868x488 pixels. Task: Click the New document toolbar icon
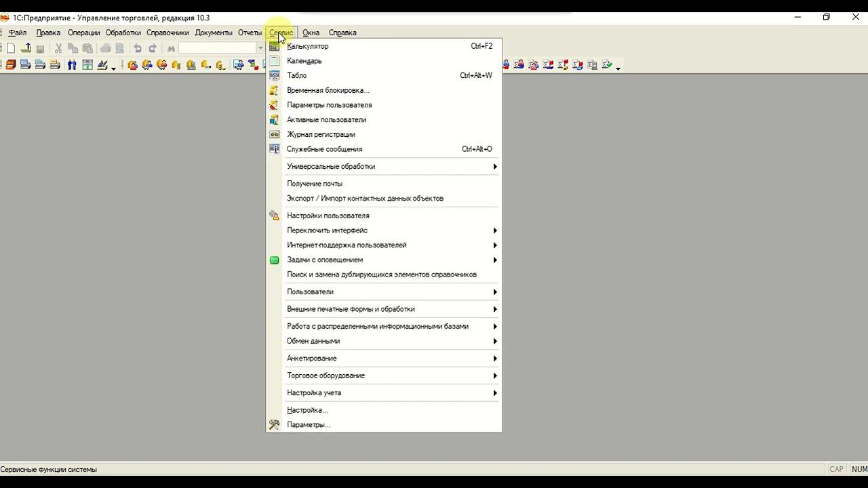click(x=11, y=48)
